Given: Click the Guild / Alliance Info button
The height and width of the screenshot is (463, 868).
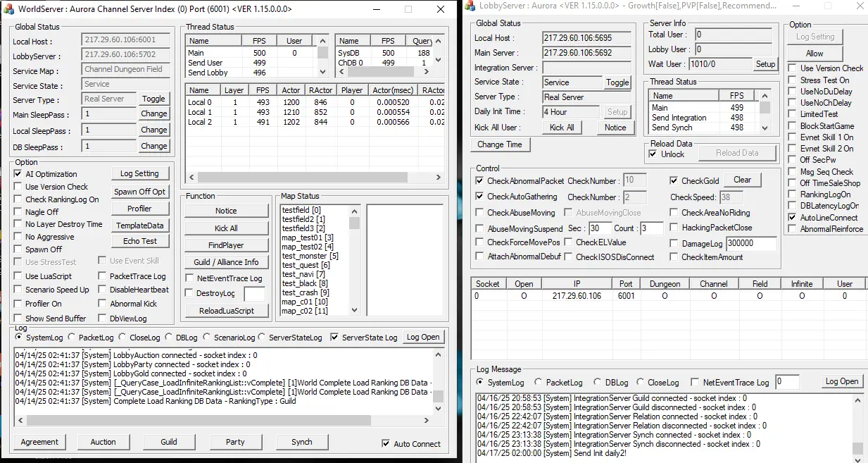Looking at the screenshot, I should coord(227,262).
